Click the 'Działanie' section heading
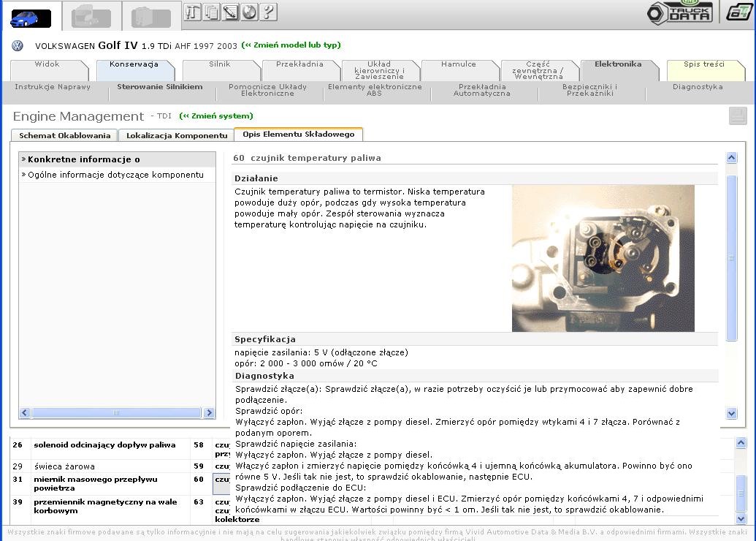Screen dimensions: 756x541 pos(256,178)
